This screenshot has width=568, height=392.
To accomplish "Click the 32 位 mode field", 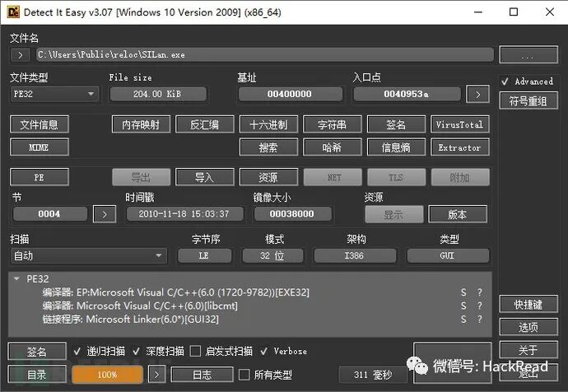I will click(x=272, y=256).
